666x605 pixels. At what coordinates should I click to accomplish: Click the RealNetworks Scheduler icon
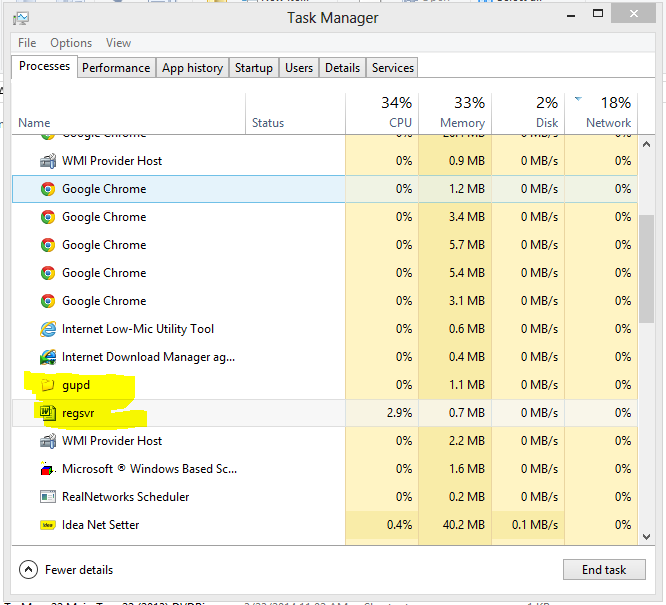coord(48,497)
